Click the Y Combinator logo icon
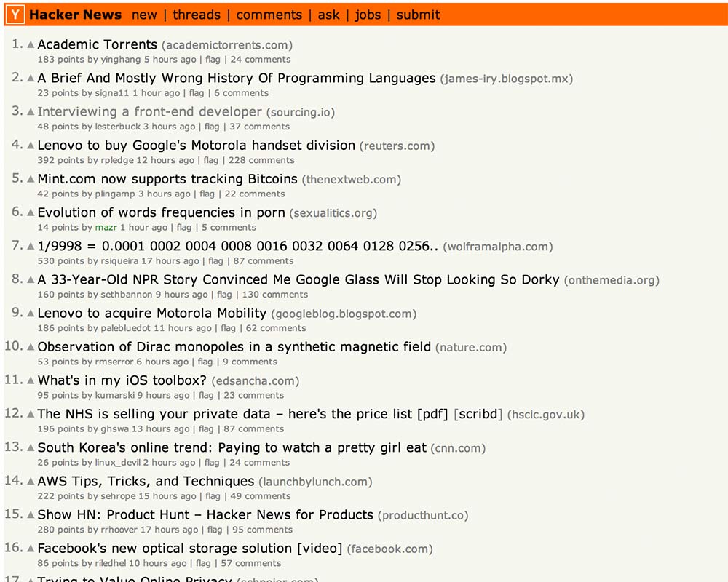728x582 pixels. 15,15
